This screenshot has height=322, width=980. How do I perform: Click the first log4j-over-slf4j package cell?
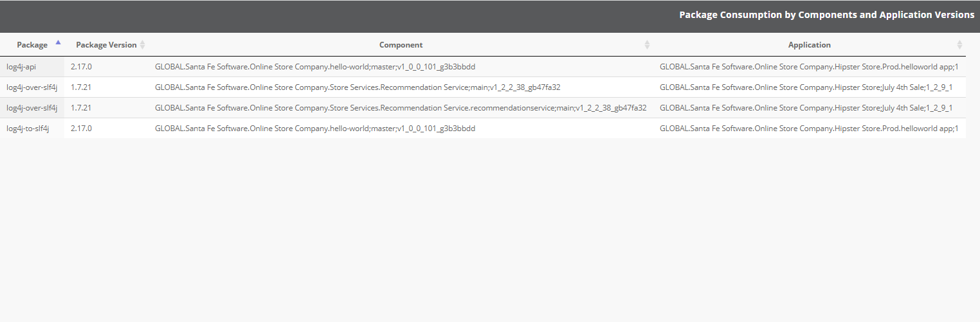click(32, 87)
